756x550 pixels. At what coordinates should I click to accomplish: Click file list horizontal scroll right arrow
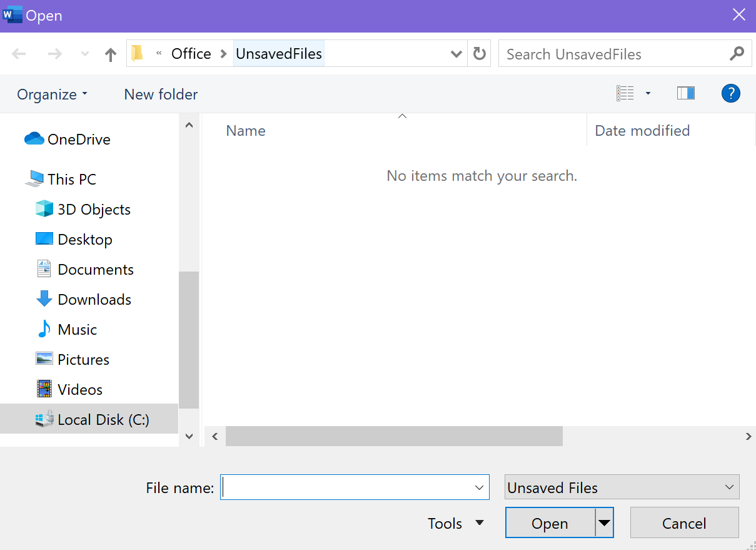pos(748,437)
